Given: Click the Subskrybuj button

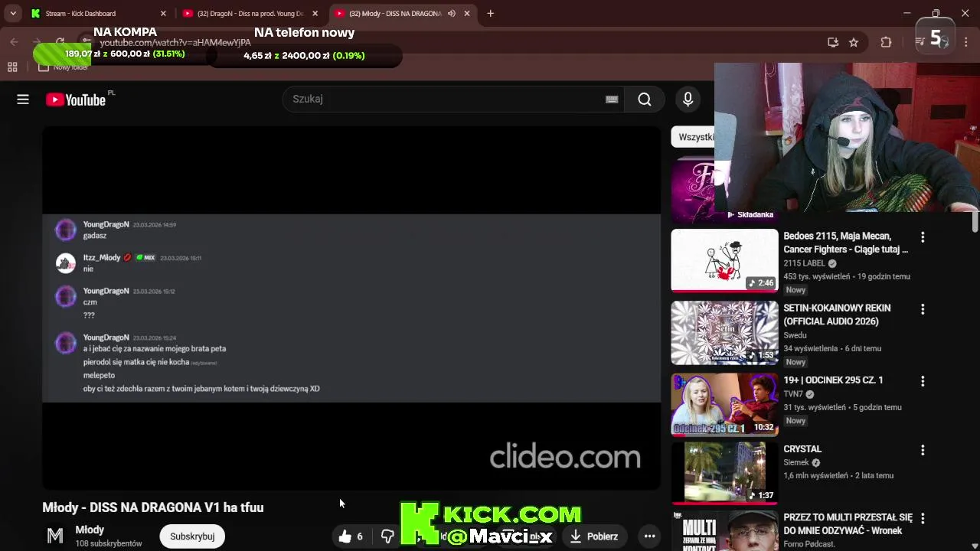Looking at the screenshot, I should (192, 536).
